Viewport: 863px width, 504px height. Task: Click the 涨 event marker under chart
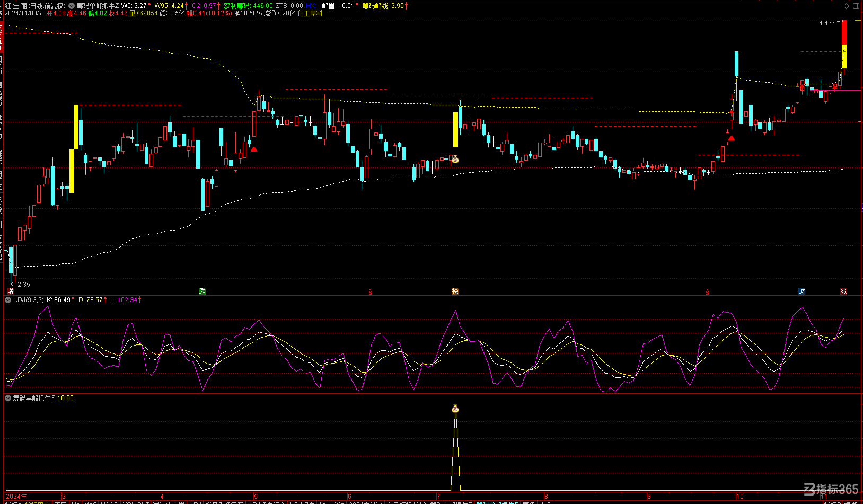843,291
